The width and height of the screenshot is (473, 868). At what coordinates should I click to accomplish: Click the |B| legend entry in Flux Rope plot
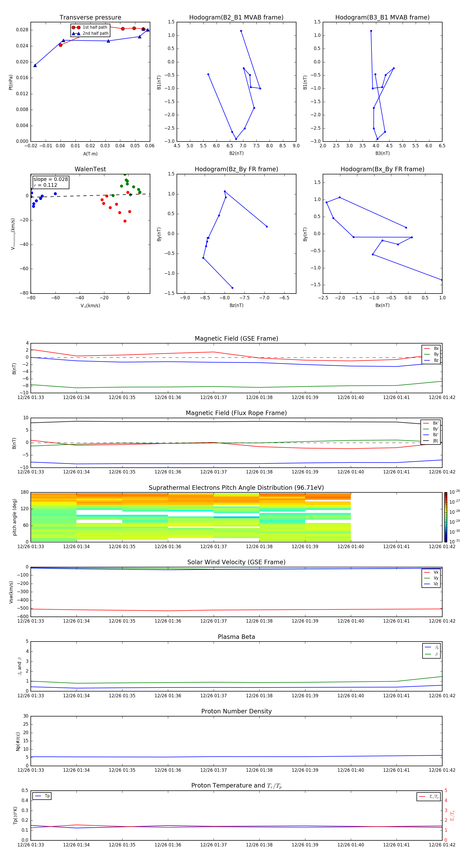tap(431, 441)
